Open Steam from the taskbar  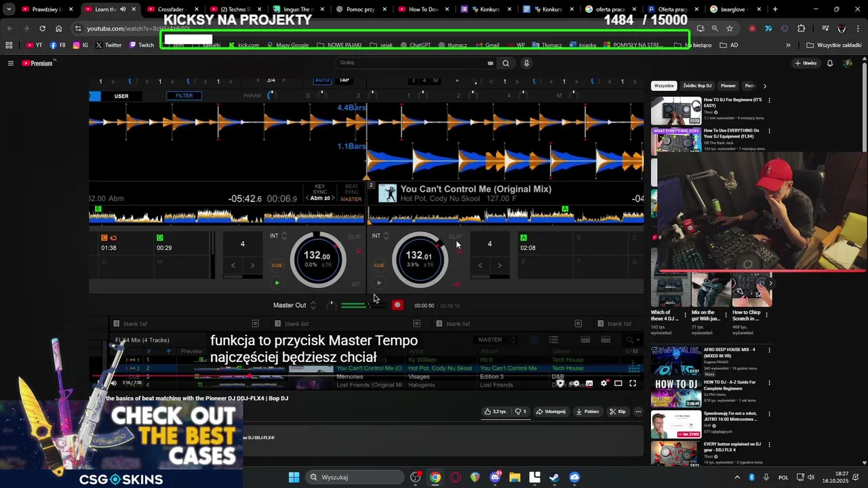554,477
